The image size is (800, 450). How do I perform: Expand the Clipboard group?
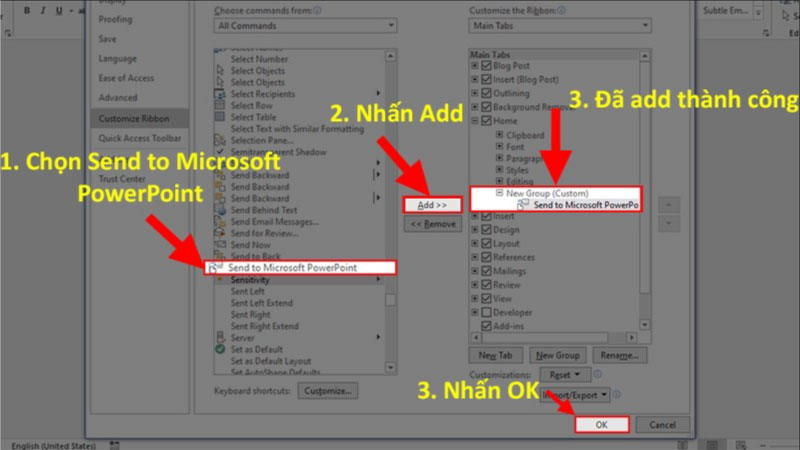click(499, 135)
